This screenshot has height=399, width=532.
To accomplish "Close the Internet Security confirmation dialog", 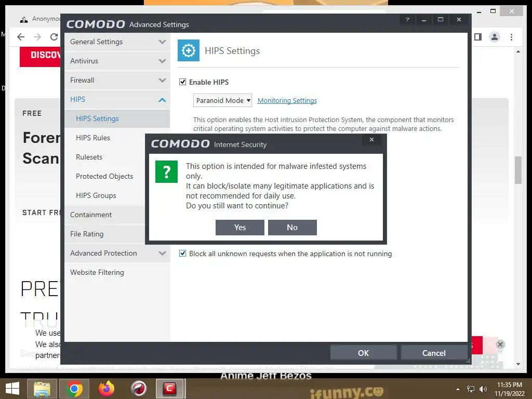I will [x=371, y=139].
